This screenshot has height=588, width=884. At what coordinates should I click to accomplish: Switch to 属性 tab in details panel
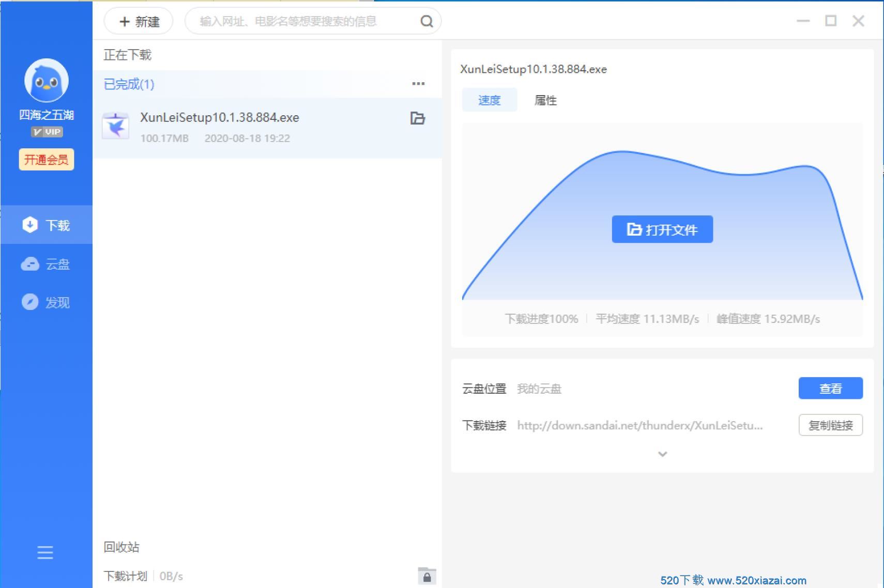(x=545, y=100)
